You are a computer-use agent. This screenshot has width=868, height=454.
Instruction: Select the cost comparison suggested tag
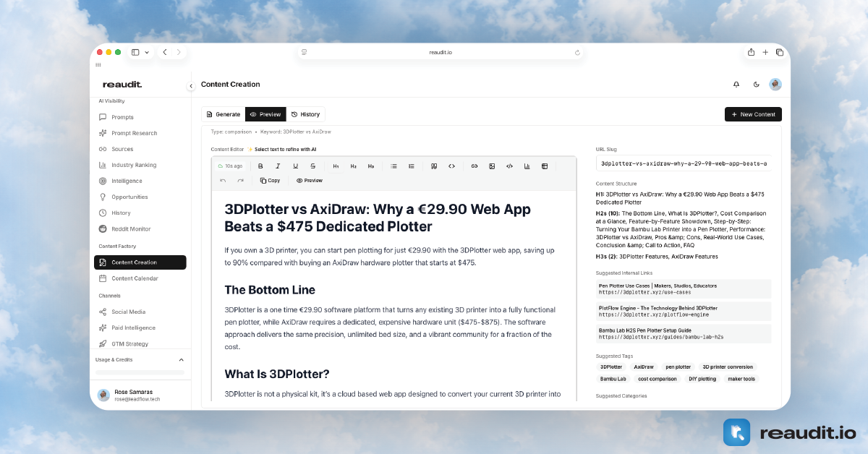[x=658, y=379]
